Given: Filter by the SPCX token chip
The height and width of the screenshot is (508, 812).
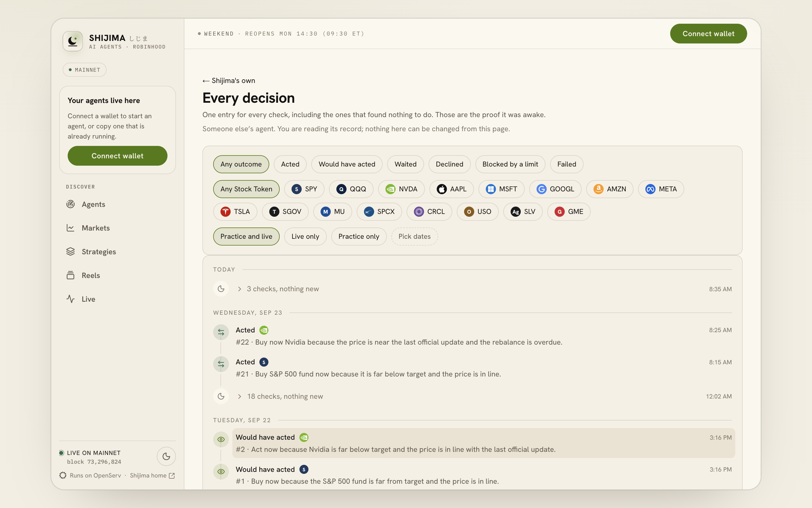Looking at the screenshot, I should point(379,212).
